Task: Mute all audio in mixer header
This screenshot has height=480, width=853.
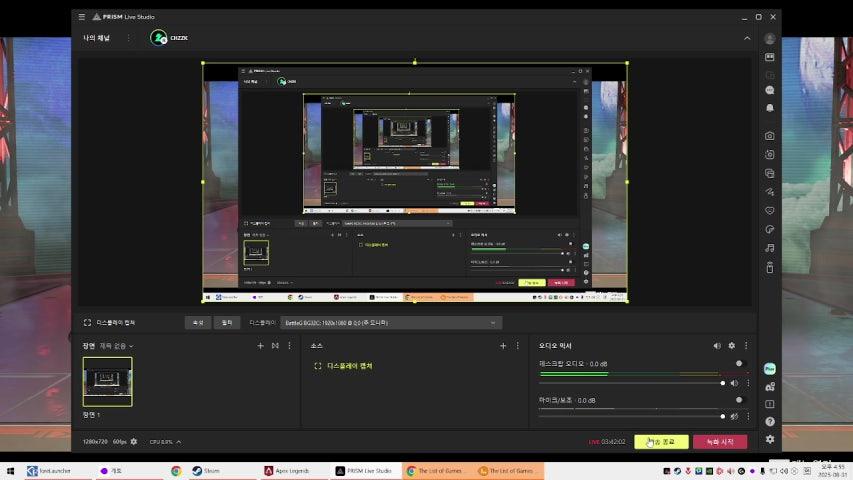Action: tap(717, 346)
